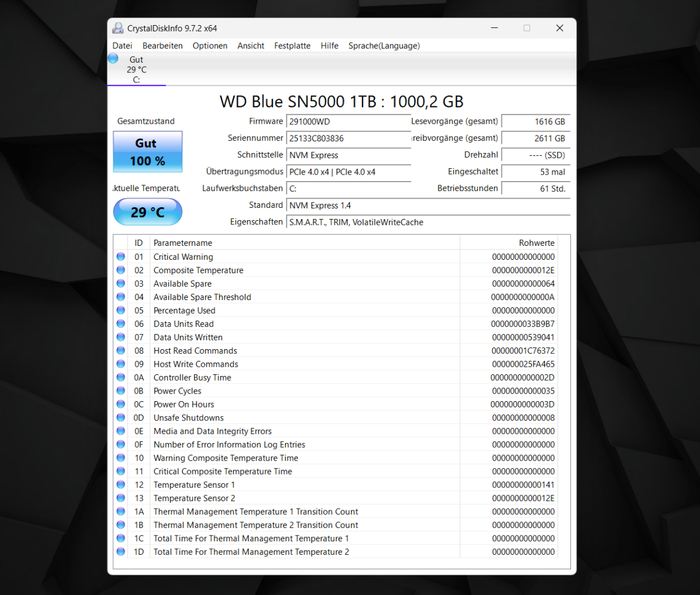The width and height of the screenshot is (700, 595).
Task: Open the Bearbeiten menu
Action: click(162, 46)
